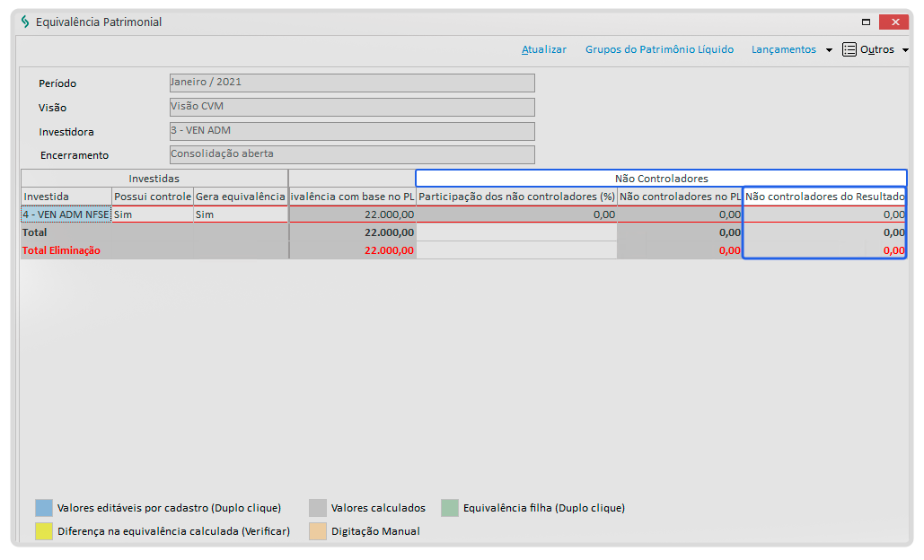Expand the Lançamentos dropdown arrow
This screenshot has height=560, width=924.
(x=829, y=50)
